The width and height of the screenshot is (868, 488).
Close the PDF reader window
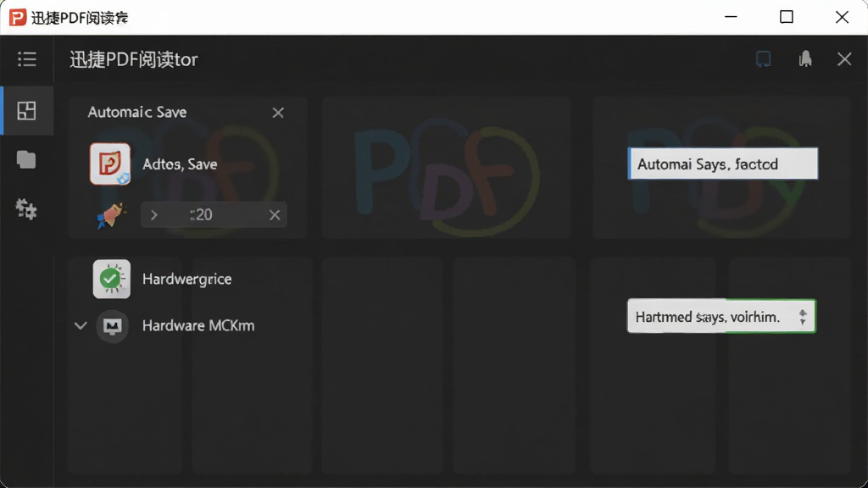[842, 17]
